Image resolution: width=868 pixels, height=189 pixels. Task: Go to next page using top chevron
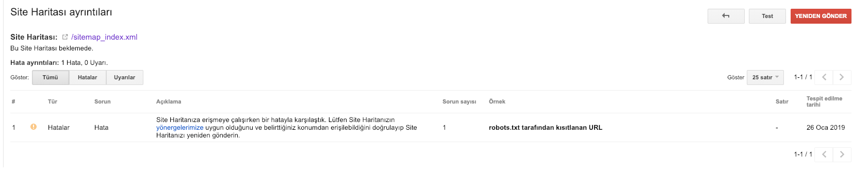tap(842, 77)
